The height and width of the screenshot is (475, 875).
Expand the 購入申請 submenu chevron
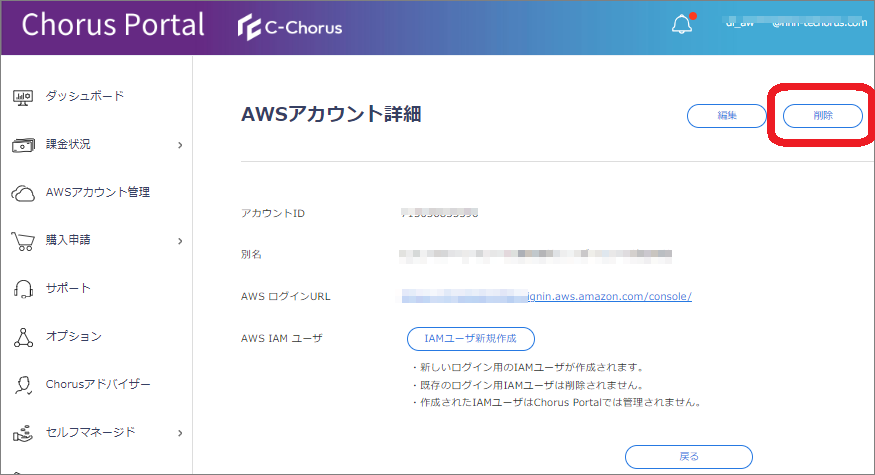click(180, 241)
